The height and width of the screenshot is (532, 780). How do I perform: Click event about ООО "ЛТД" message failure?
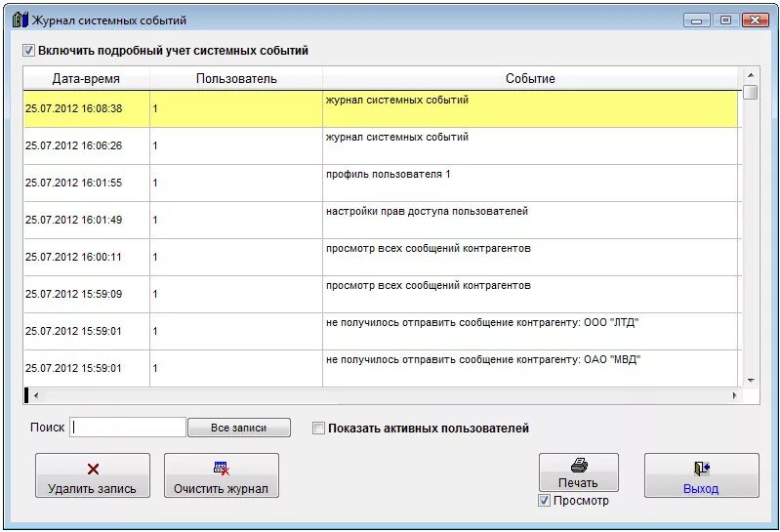click(x=482, y=323)
